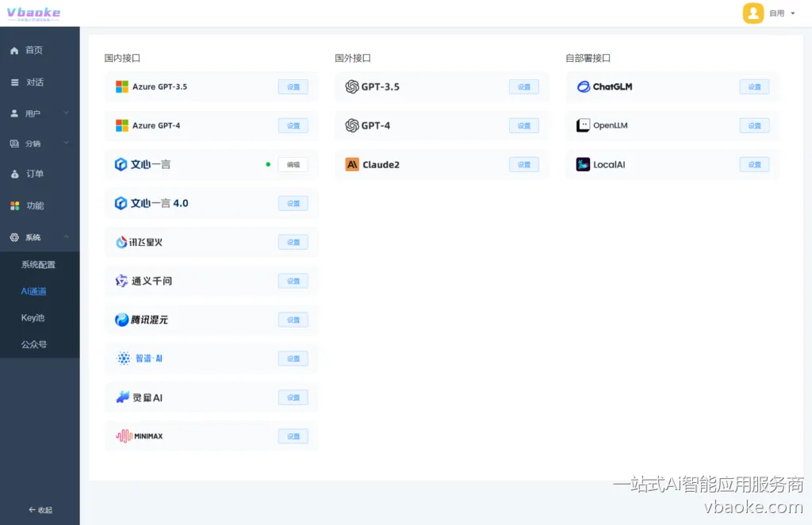Click the 讯飞星火 flame logo
This screenshot has width=812, height=525.
pyautogui.click(x=121, y=242)
